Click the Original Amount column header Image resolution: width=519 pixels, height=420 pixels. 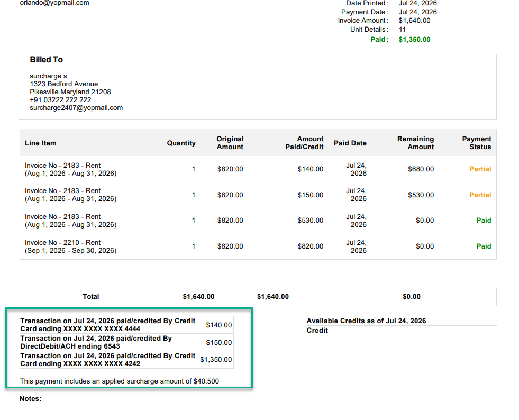click(230, 143)
